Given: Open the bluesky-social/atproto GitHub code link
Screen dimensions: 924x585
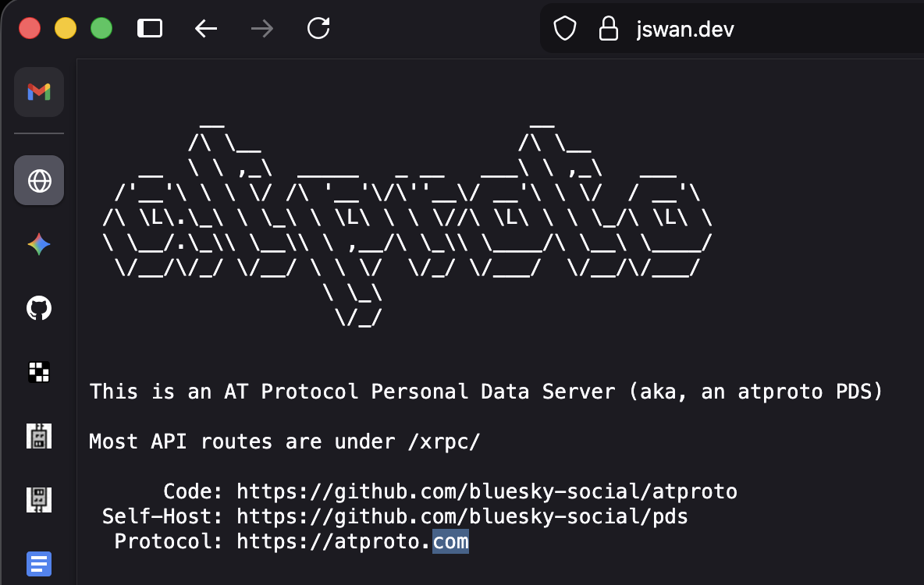Looking at the screenshot, I should [486, 491].
